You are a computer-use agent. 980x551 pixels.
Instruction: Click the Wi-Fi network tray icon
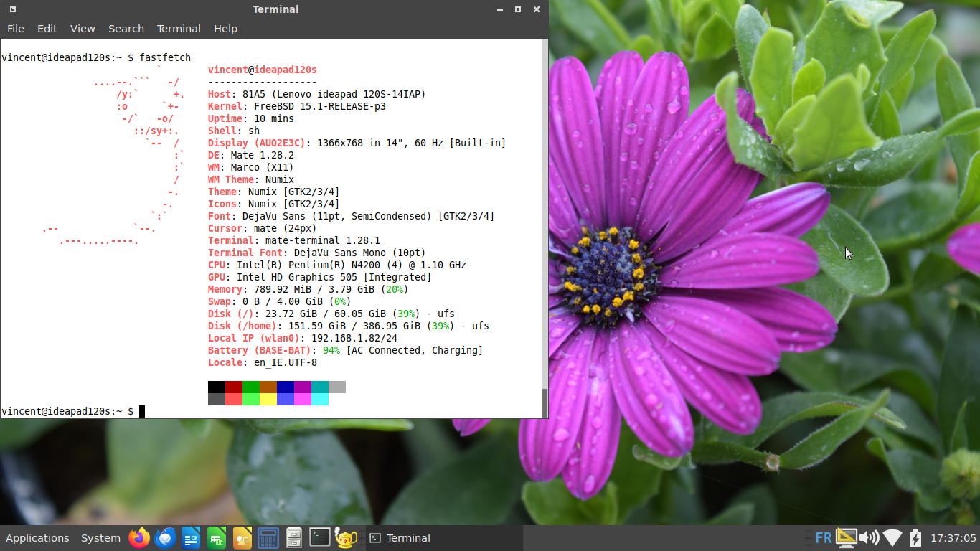click(x=892, y=537)
